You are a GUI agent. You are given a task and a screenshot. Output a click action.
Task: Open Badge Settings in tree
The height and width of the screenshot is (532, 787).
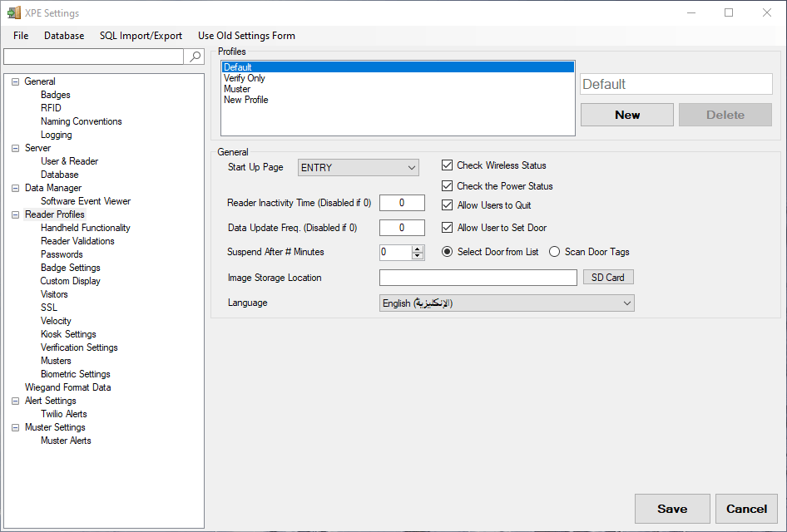70,268
